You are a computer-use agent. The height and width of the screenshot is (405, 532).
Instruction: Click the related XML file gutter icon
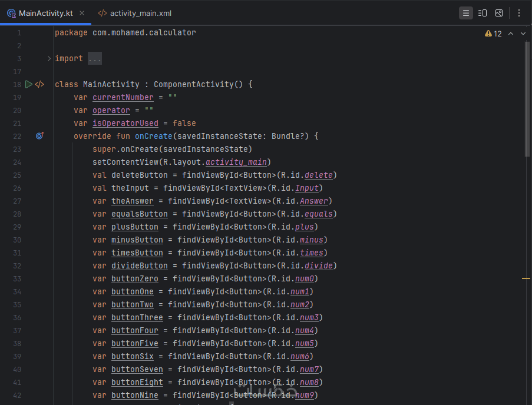[39, 84]
